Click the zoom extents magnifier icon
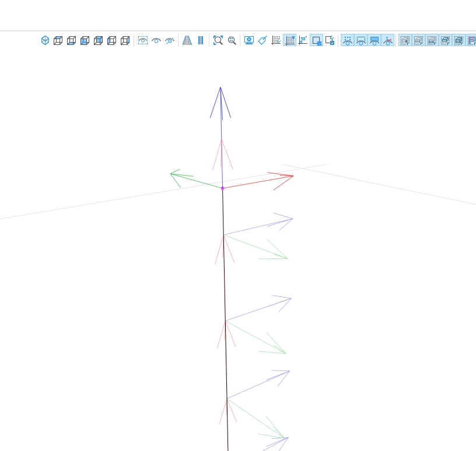This screenshot has width=476, height=451. tap(218, 40)
